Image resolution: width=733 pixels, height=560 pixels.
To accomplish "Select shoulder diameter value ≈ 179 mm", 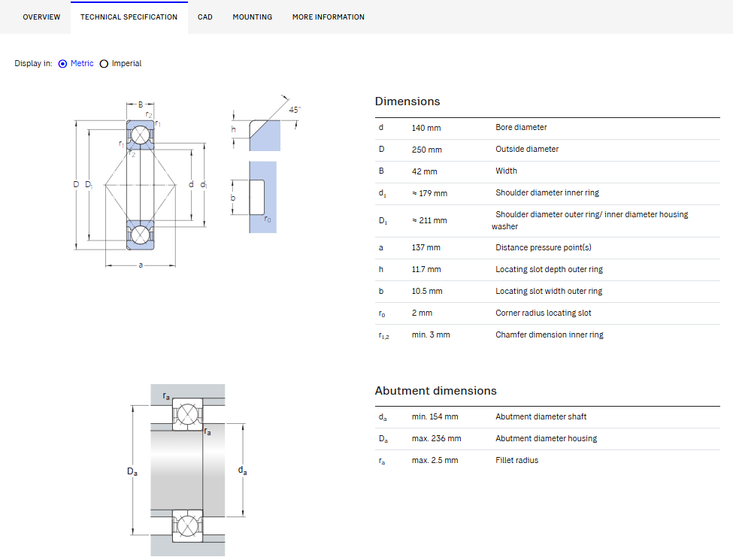I will click(429, 193).
